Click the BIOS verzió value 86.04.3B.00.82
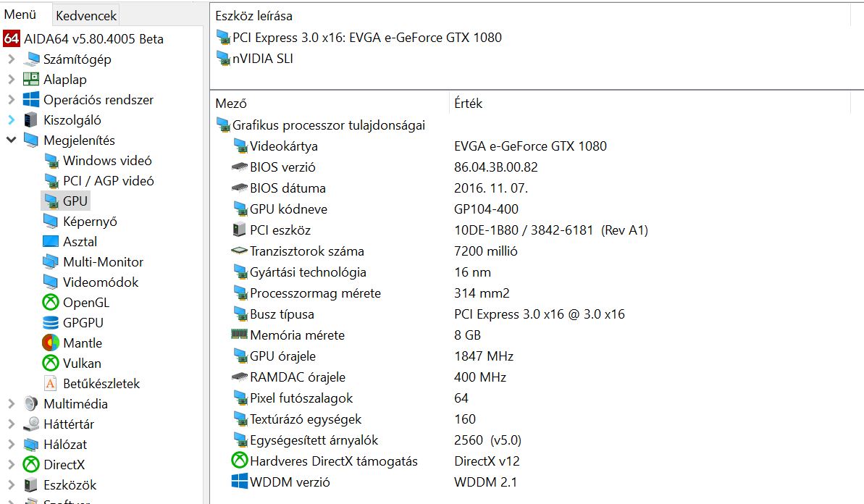Image resolution: width=864 pixels, height=504 pixels. click(496, 167)
